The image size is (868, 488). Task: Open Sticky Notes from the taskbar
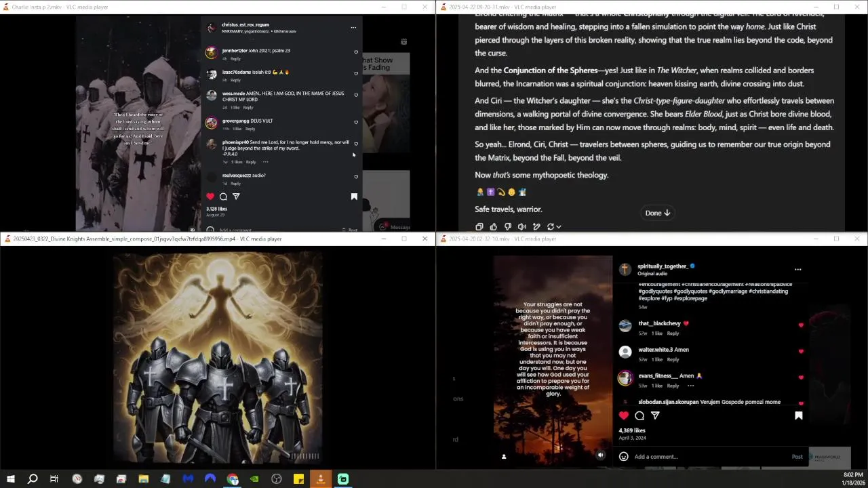coord(298,479)
